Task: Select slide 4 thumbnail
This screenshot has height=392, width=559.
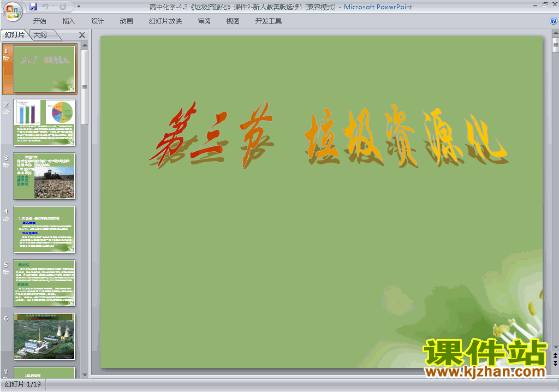Action: point(44,229)
